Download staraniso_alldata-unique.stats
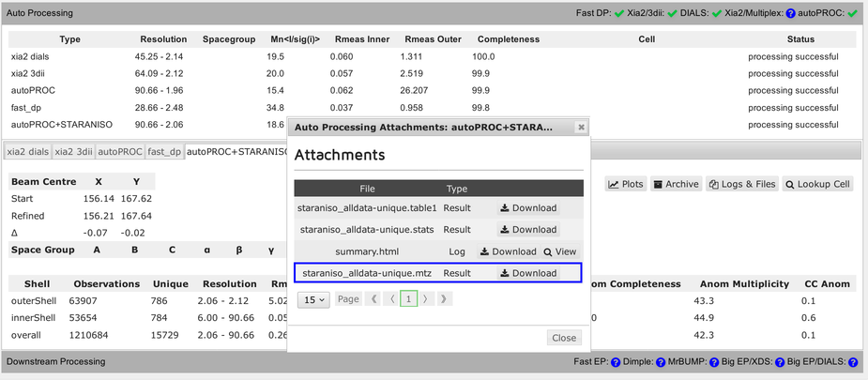The image size is (868, 380). tap(528, 230)
